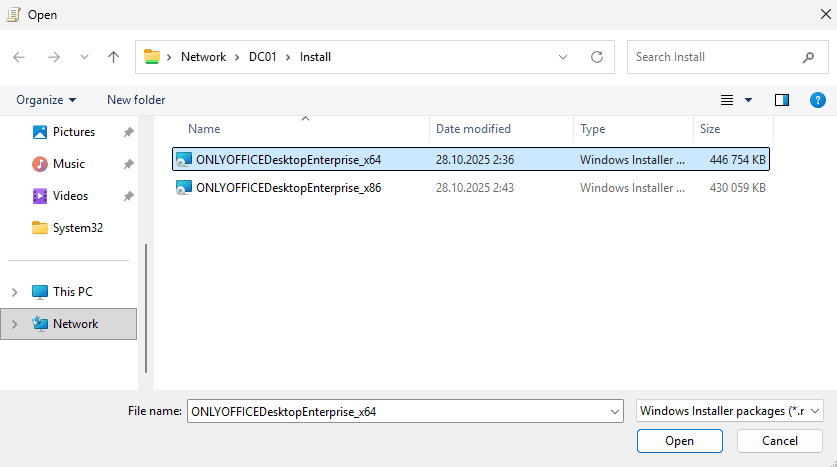Select DC01 in the address breadcrumb
The image size is (837, 467).
263,57
